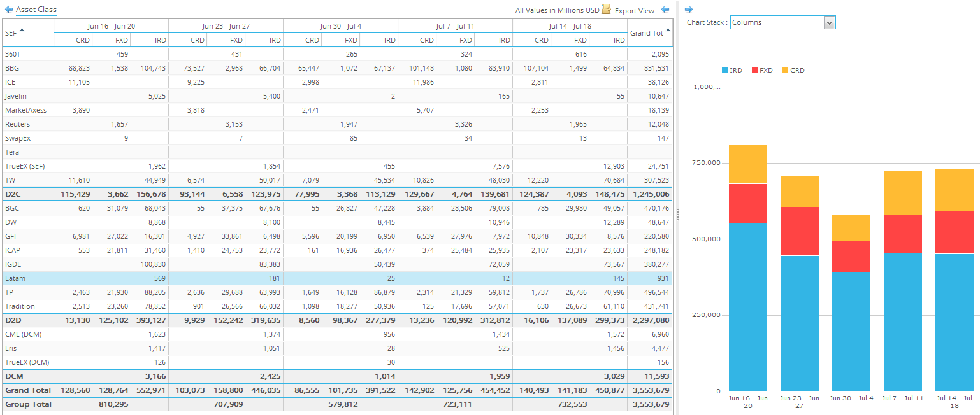The image size is (980, 415).
Task: Click the export icon next to Export View
Action: coord(606,10)
